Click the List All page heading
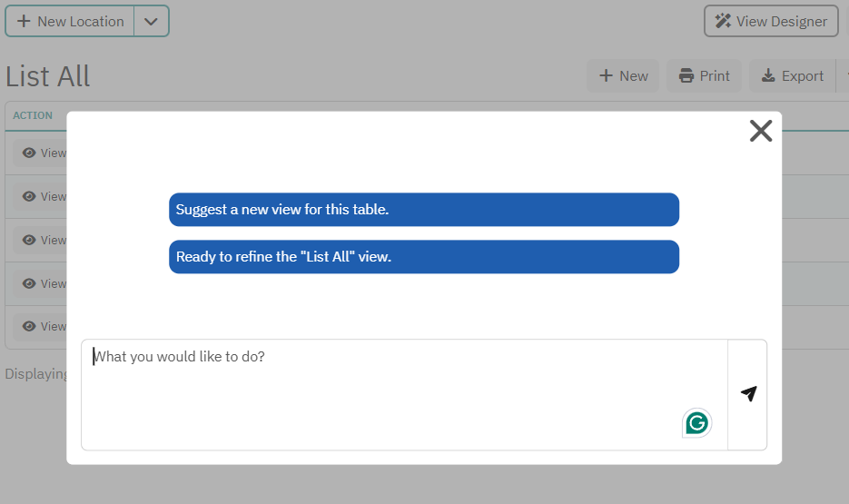 point(48,76)
